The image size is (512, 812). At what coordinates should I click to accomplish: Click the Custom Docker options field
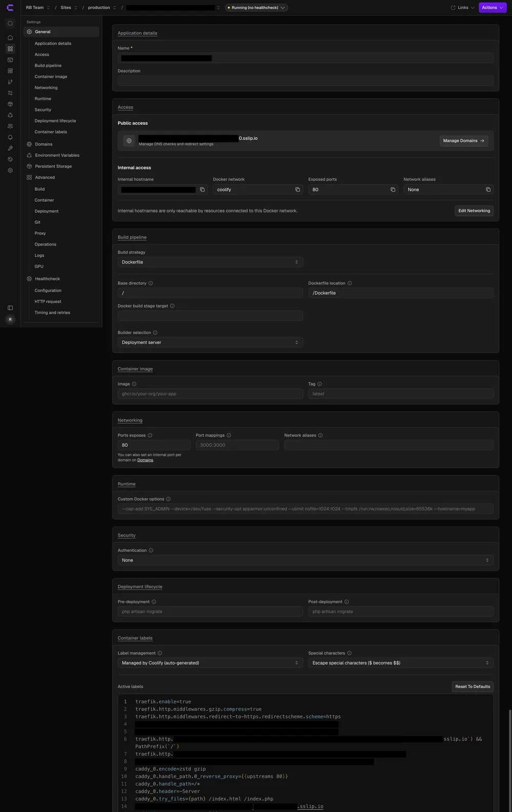pos(306,509)
